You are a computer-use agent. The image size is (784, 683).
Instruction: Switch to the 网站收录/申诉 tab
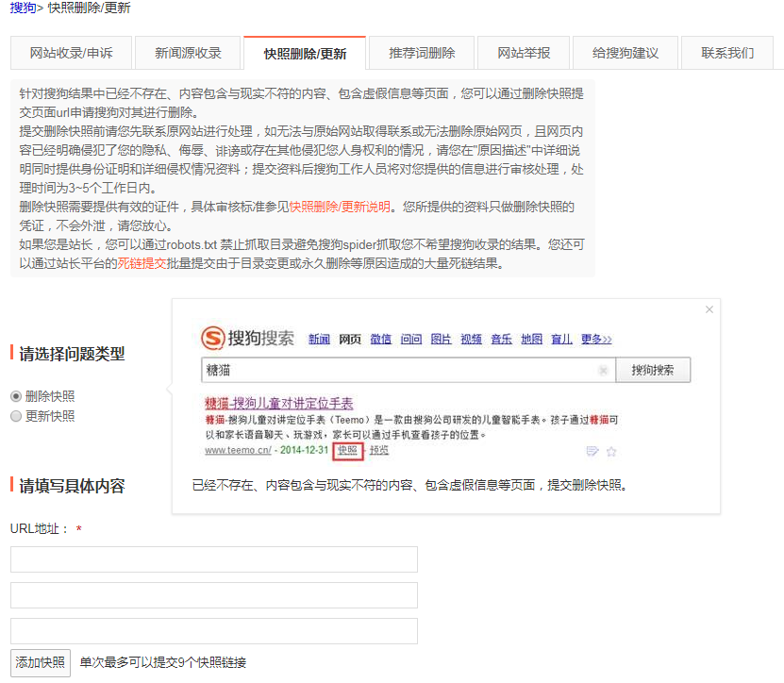pyautogui.click(x=71, y=53)
